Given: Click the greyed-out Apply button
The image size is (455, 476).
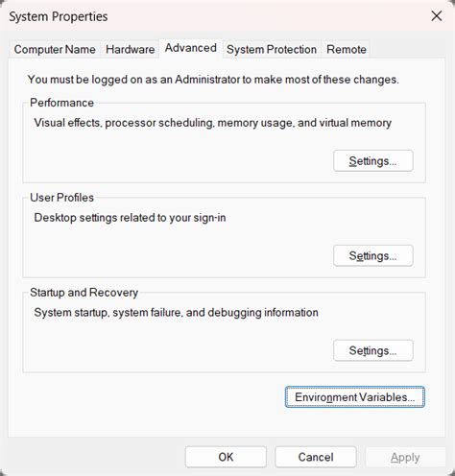Looking at the screenshot, I should (405, 458).
